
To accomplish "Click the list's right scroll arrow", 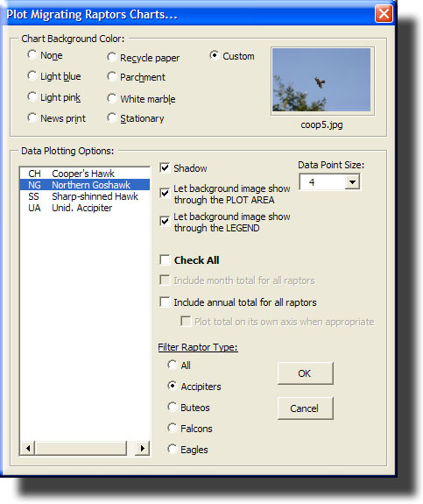I will click(142, 448).
